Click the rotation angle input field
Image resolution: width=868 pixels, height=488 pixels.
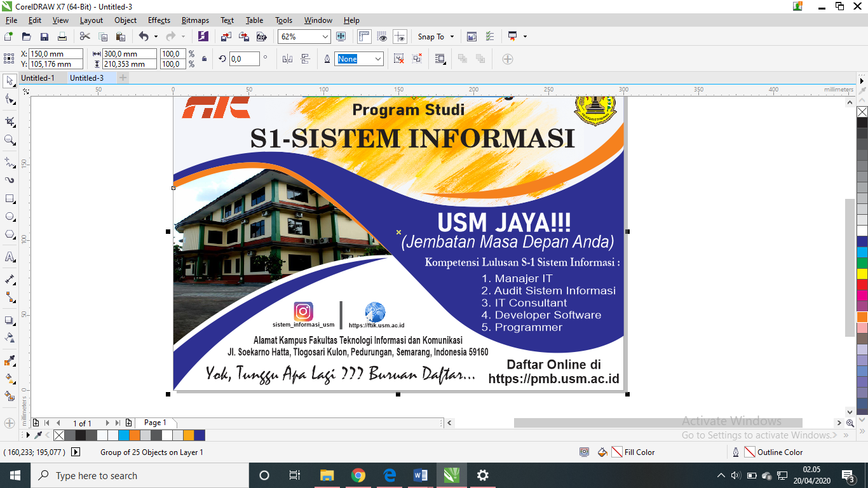click(244, 59)
